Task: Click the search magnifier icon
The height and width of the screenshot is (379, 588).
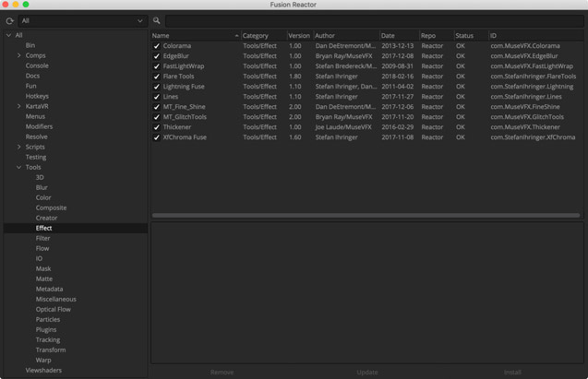Action: [x=157, y=20]
